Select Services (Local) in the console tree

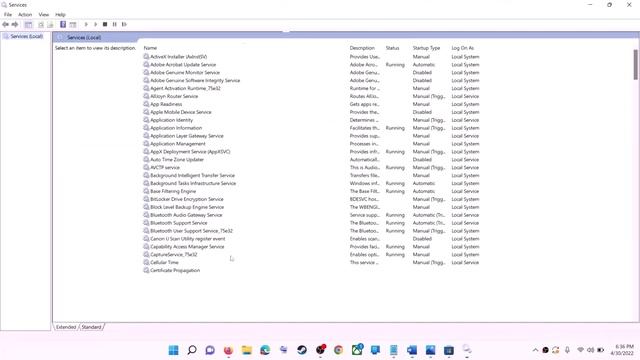(x=27, y=36)
